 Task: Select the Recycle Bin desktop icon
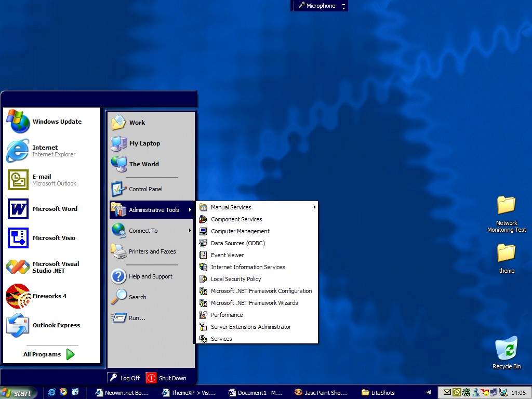(507, 353)
